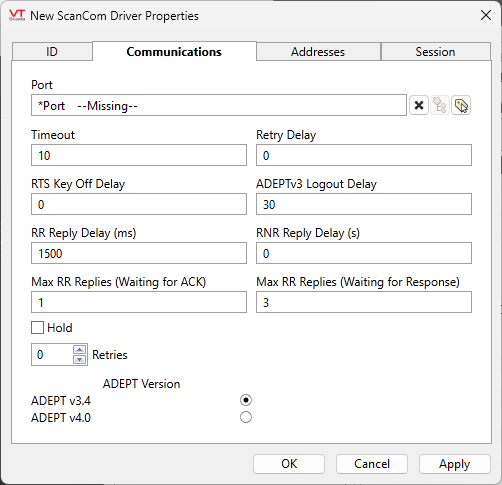This screenshot has height=485, width=502.
Task: Click the Retry Delay label
Action: tap(286, 135)
